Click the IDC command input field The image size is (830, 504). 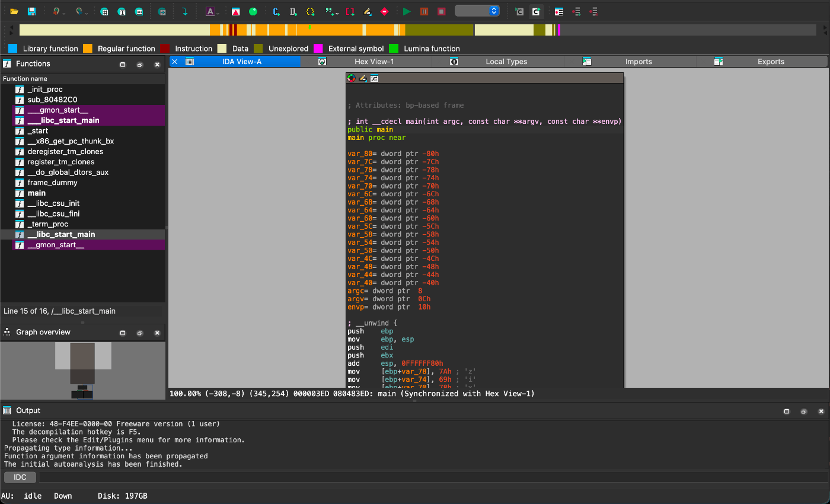pos(415,477)
